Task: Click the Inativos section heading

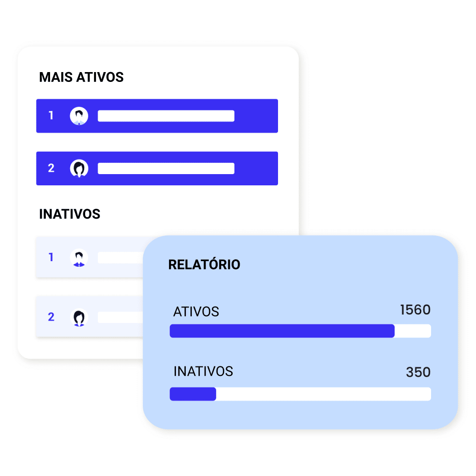Action: point(70,214)
